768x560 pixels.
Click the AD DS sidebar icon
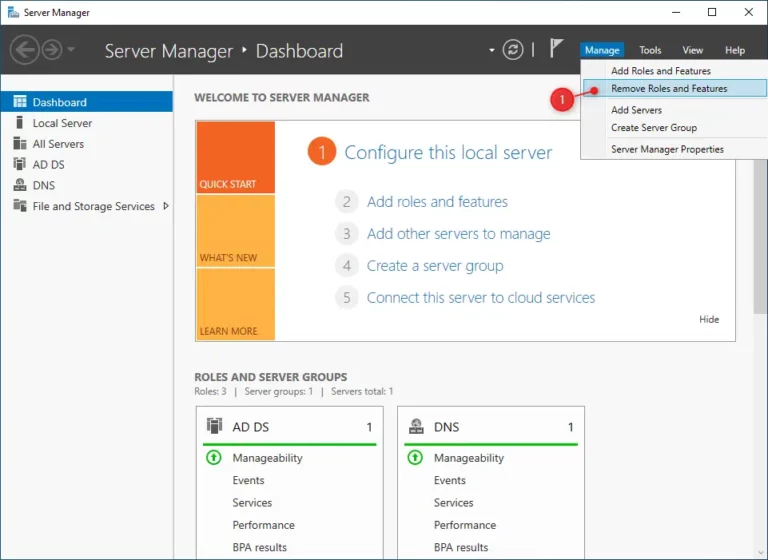[x=20, y=164]
